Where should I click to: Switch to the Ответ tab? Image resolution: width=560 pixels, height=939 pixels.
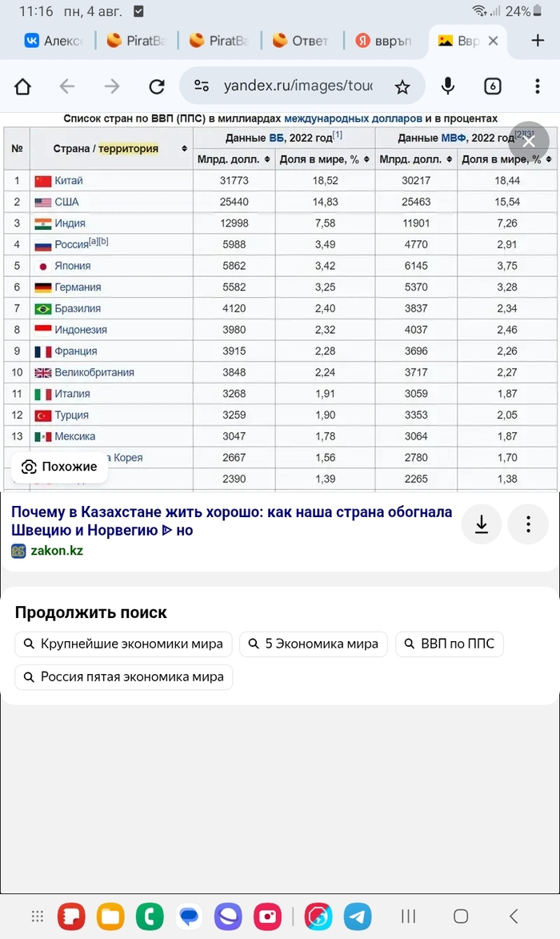point(301,41)
